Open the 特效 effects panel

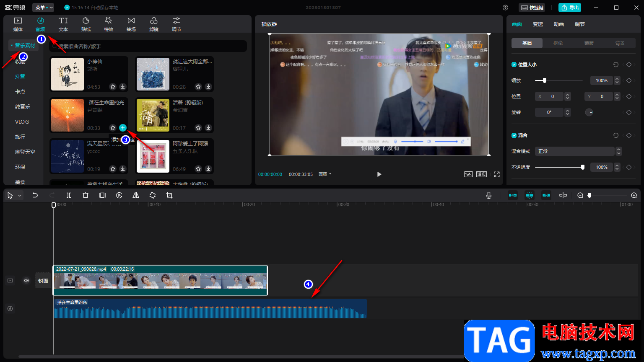tap(109, 24)
